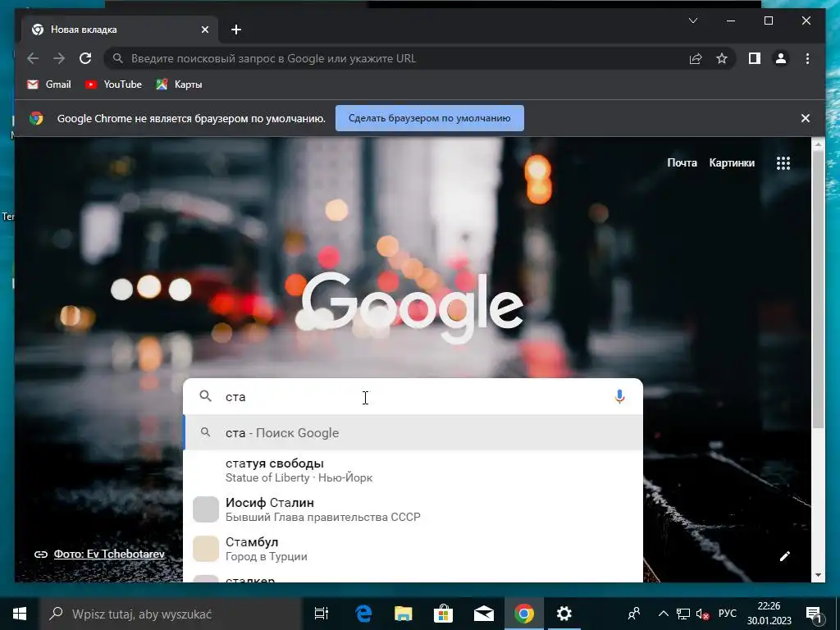Open the Chrome three-dot menu

point(807,58)
